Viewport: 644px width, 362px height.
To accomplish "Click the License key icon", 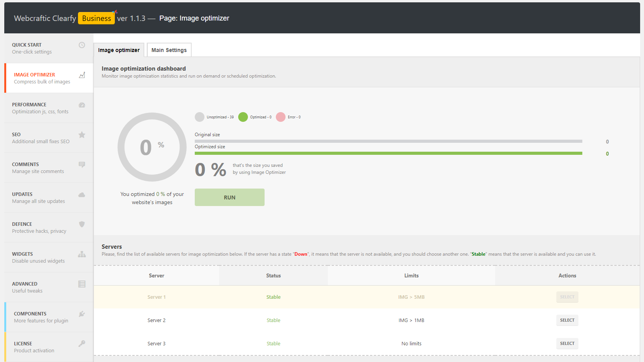I will (82, 344).
